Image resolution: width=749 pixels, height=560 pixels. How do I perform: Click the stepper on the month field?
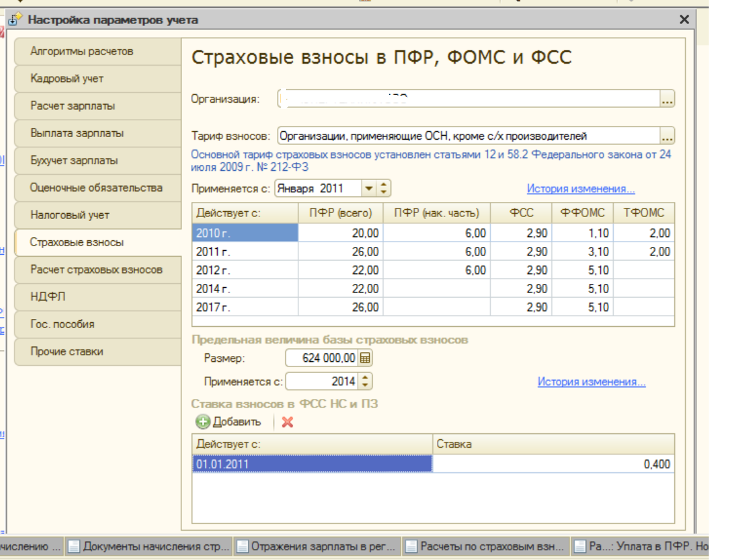click(x=384, y=189)
